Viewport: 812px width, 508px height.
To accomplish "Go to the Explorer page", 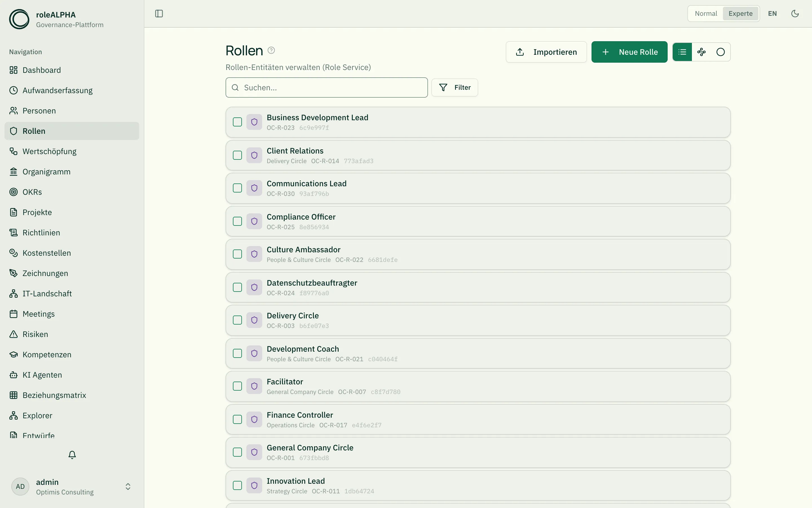I will click(72, 416).
